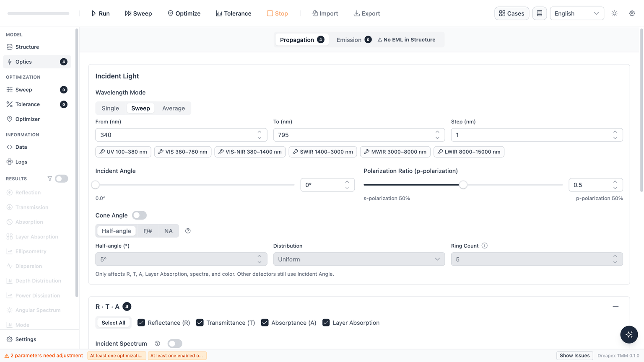Select Average wavelength mode
Image resolution: width=644 pixels, height=362 pixels.
pos(174,108)
